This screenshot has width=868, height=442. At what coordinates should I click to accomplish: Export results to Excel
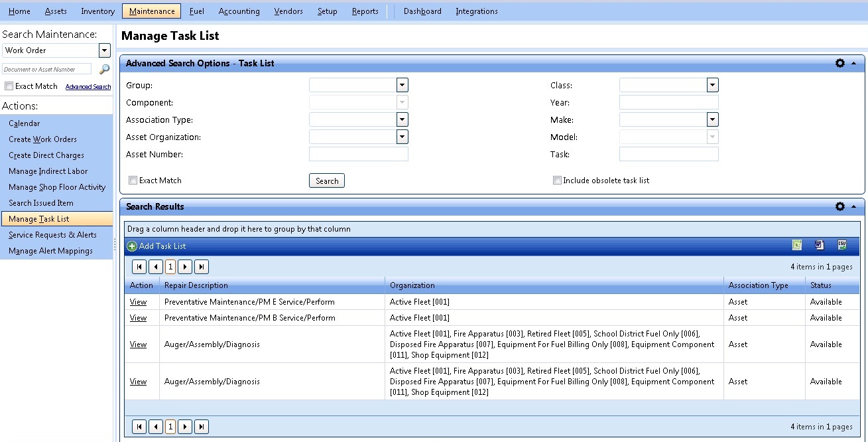click(797, 246)
